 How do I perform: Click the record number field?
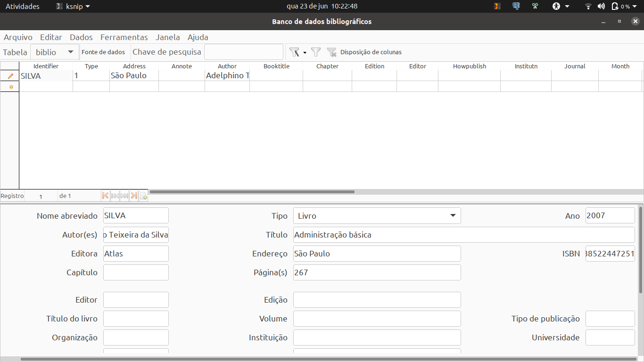41,196
